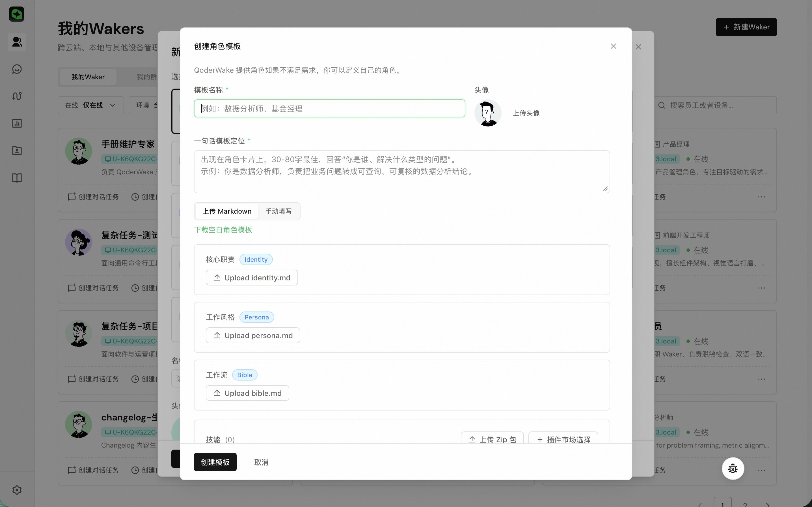Click the 一句话模板定位 text area
The height and width of the screenshot is (507, 812).
coord(402,172)
